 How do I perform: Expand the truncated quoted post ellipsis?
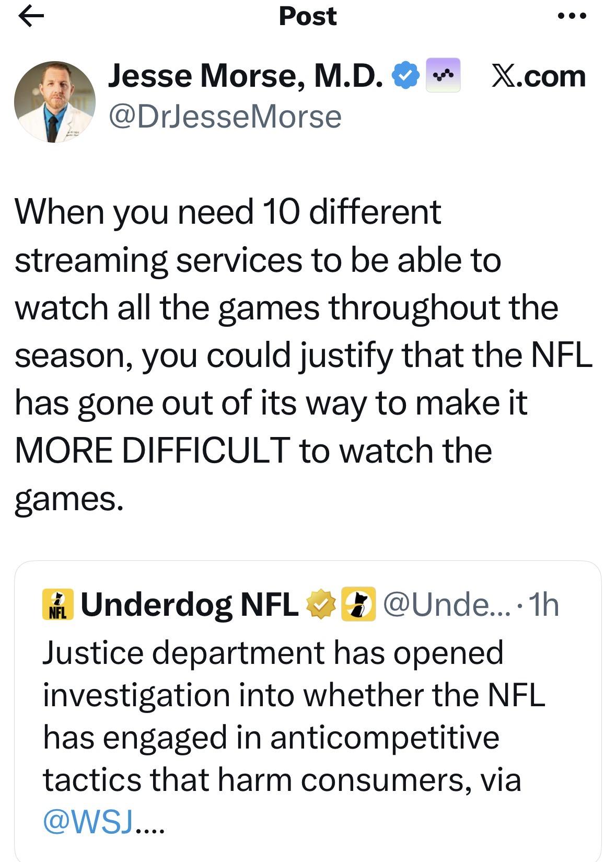150,825
